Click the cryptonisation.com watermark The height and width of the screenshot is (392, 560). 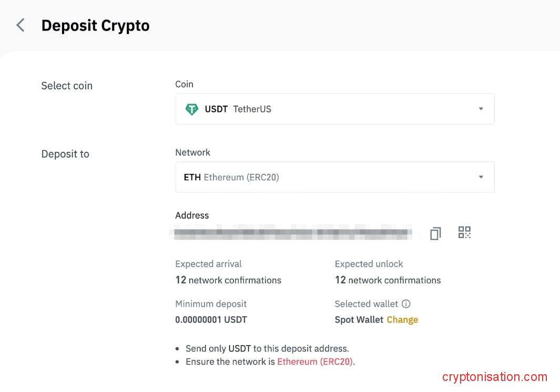(495, 377)
